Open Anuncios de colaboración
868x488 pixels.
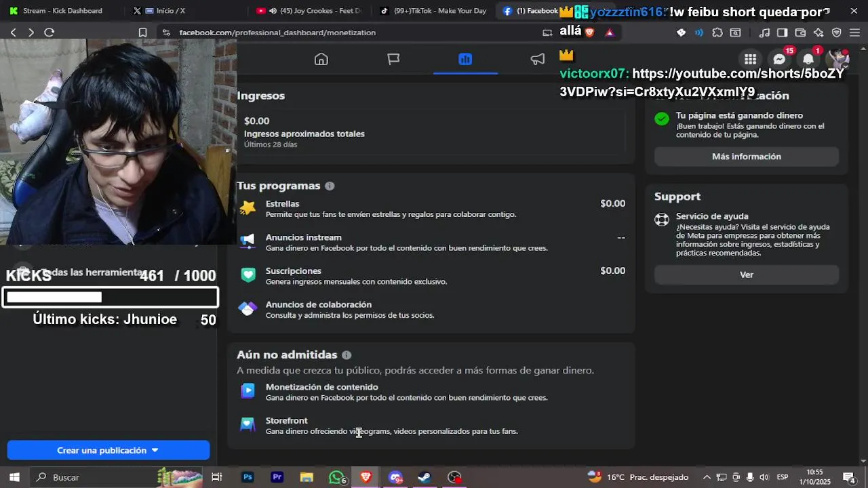(x=431, y=309)
